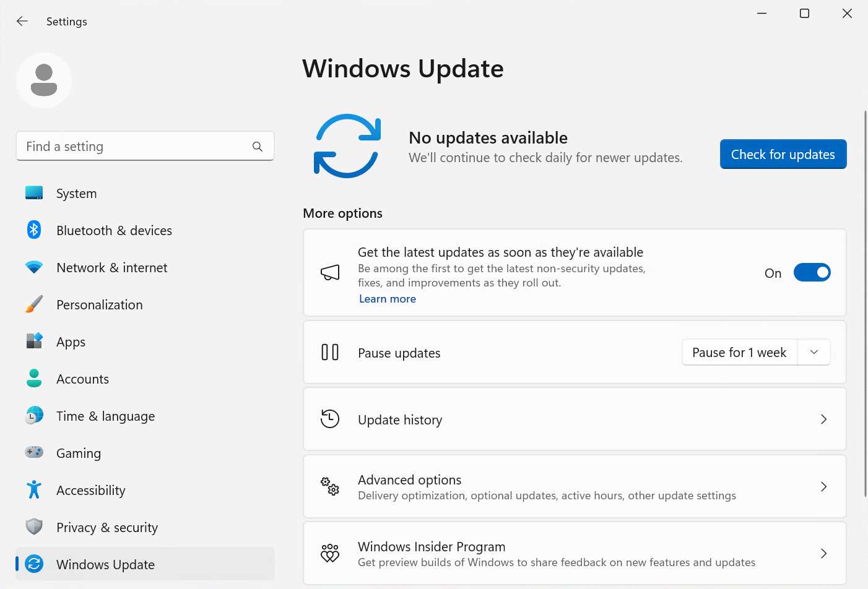Open Network & internet via its Wi-Fi icon

click(x=33, y=267)
